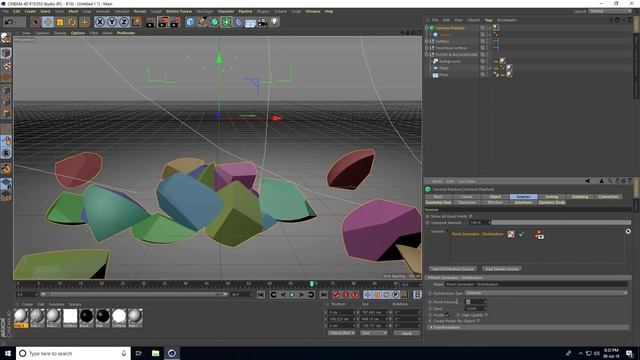The image size is (640, 360).
Task: Open Distribution Type dropdown
Action: (546, 293)
